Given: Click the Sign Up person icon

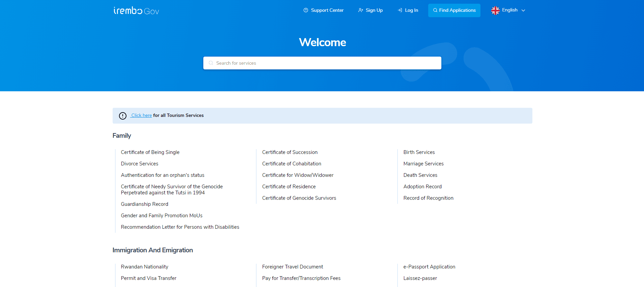Looking at the screenshot, I should (360, 10).
